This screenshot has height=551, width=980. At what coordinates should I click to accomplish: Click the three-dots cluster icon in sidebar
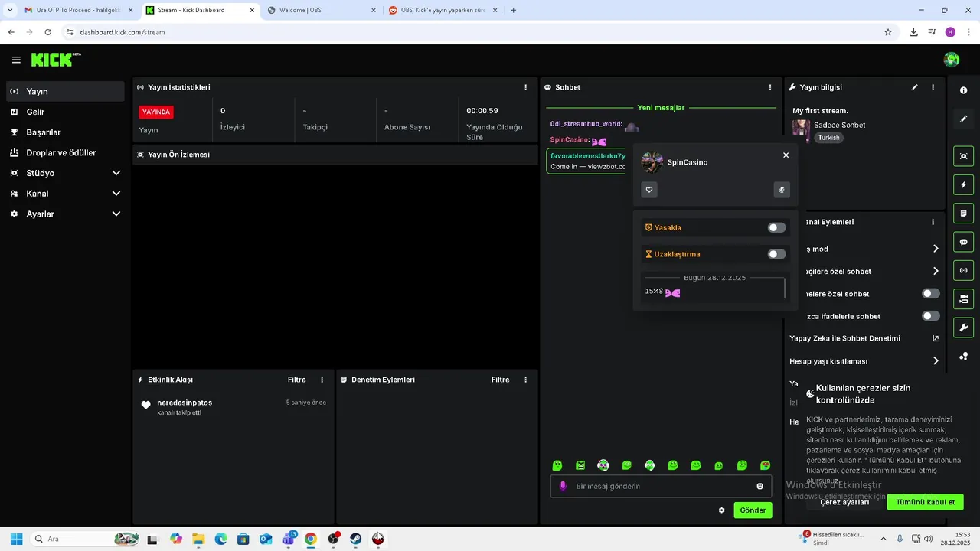pyautogui.click(x=964, y=356)
